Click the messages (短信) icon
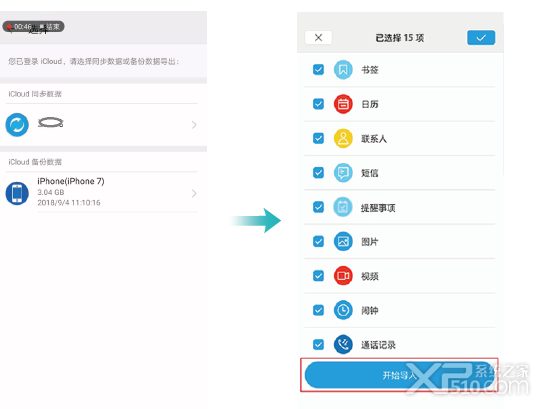This screenshot has height=409, width=543. (343, 172)
